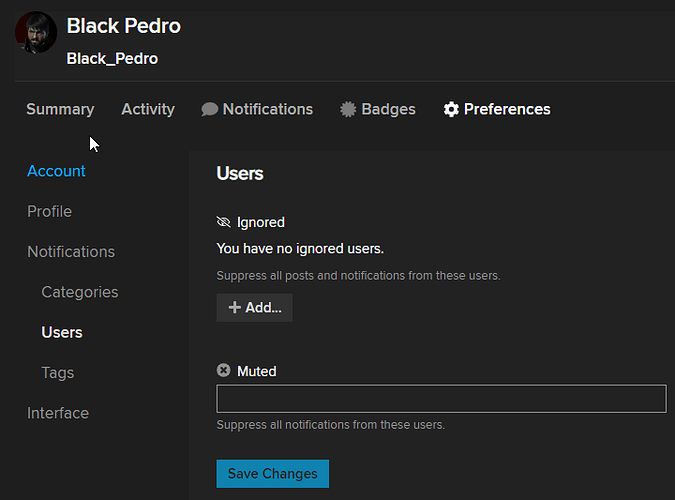The width and height of the screenshot is (675, 500).
Task: Open Interface preferences in the sidebar
Action: 58,413
